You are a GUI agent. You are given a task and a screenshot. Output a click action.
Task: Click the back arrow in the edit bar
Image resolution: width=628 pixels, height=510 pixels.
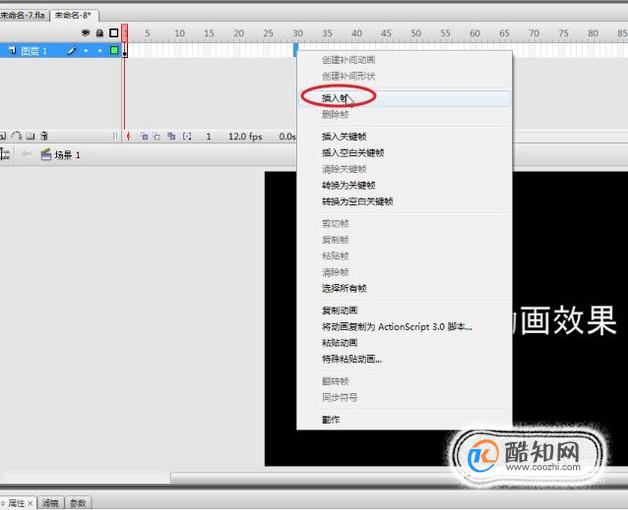pos(26,154)
